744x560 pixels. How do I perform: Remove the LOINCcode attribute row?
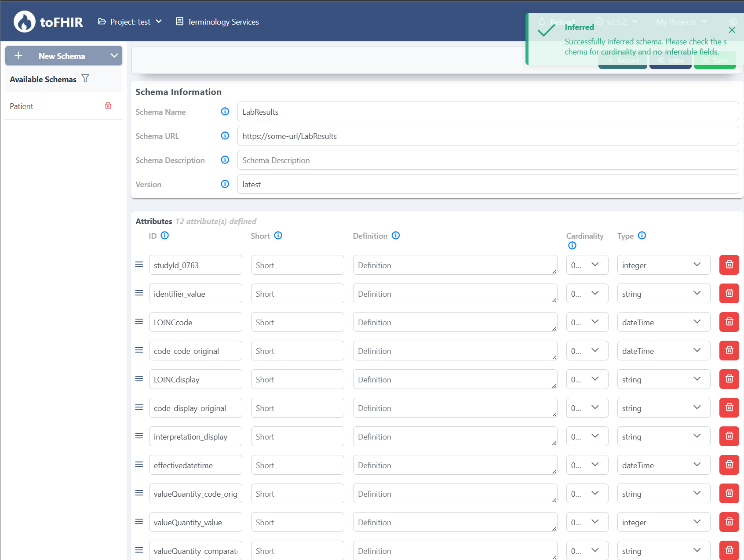[729, 322]
